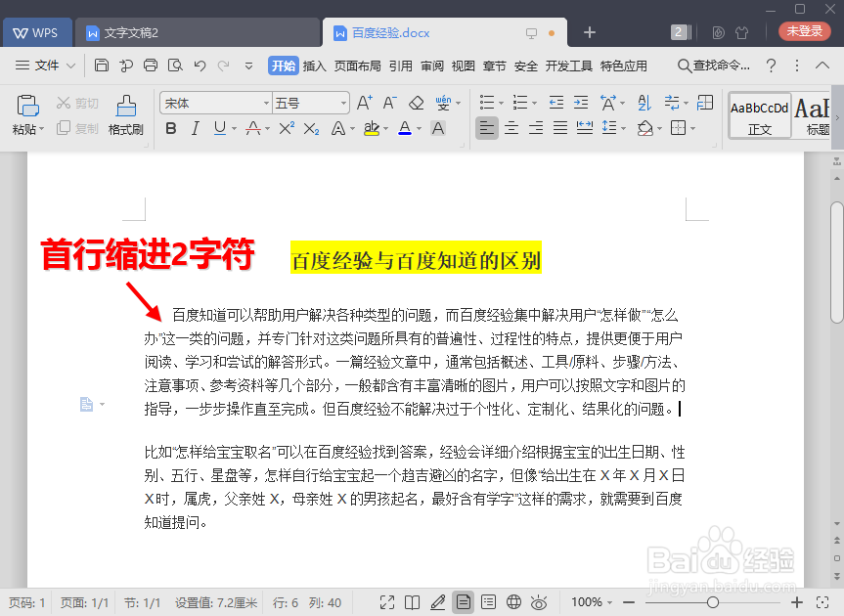844x616 pixels.
Task: Switch to the 引用 ribbon tab
Action: (401, 66)
